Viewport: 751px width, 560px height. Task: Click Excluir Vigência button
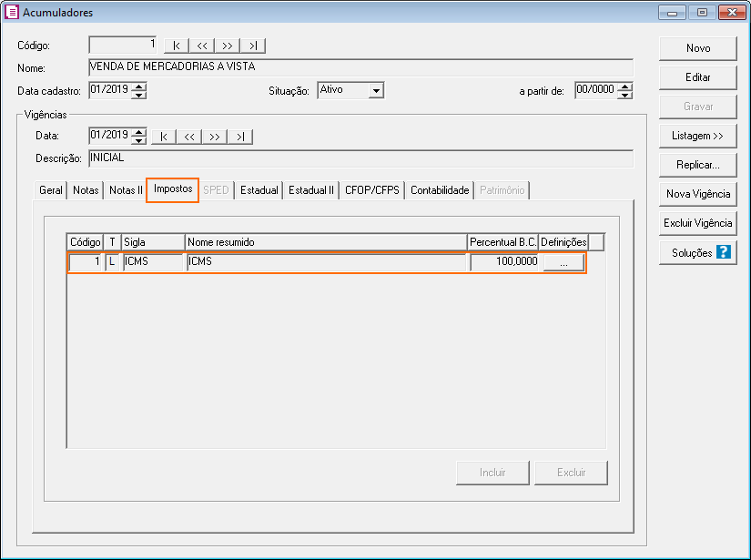[x=698, y=223]
